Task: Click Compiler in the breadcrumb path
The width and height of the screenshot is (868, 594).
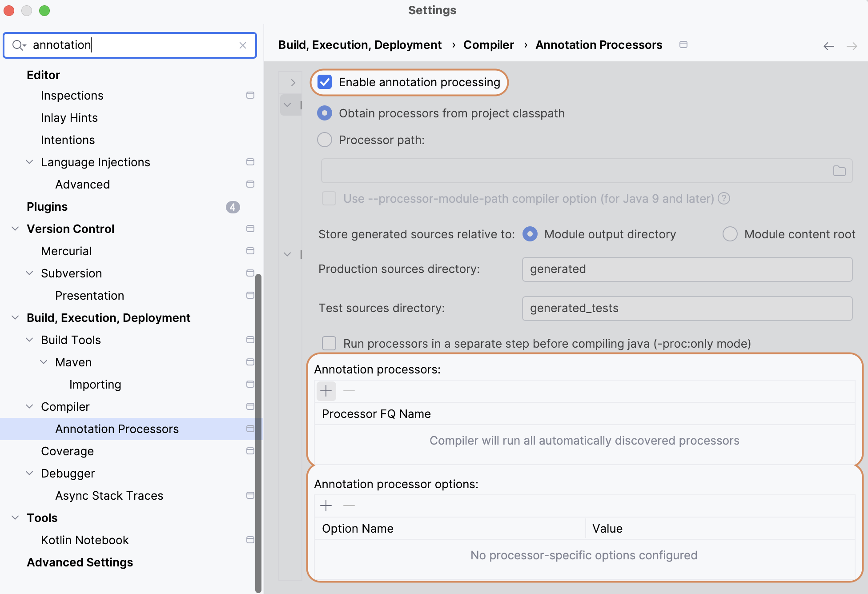Action: (x=488, y=44)
